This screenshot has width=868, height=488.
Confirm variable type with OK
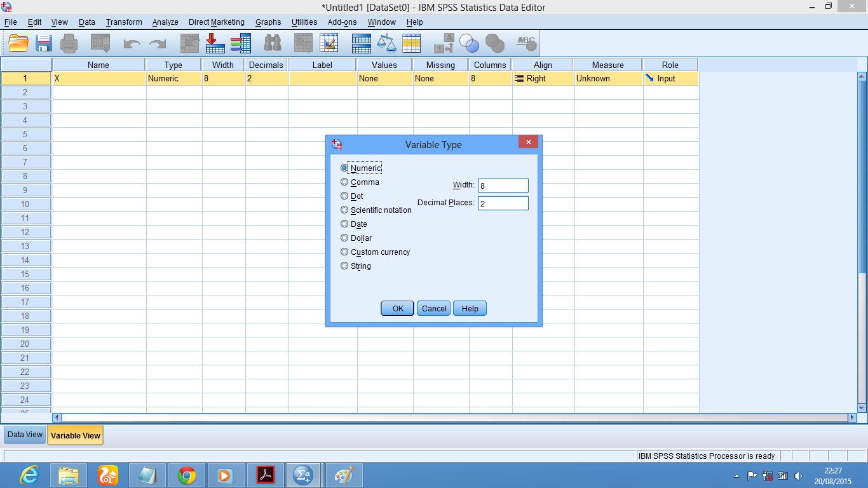click(397, 308)
